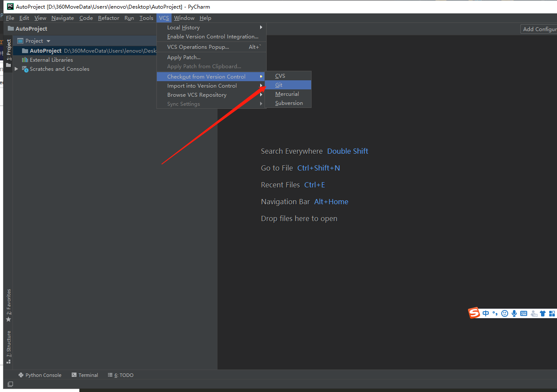Image resolution: width=557 pixels, height=392 pixels.
Task: Toggle Sogou punctuation mode icon
Action: 495,313
